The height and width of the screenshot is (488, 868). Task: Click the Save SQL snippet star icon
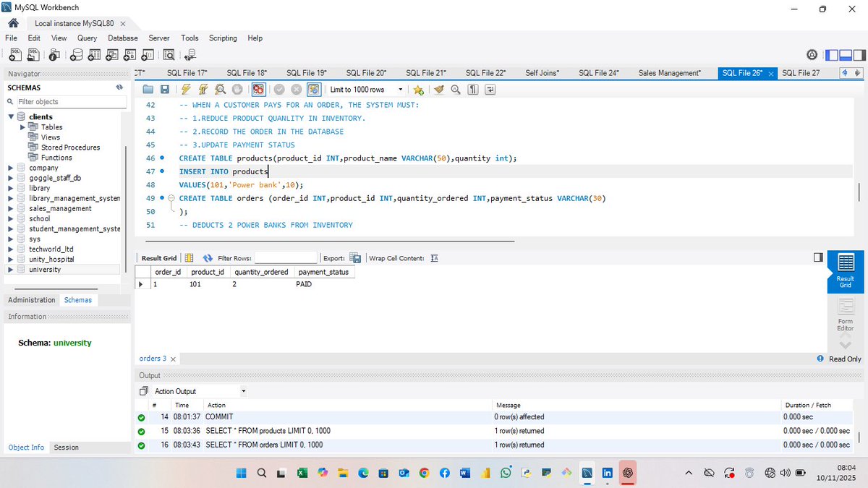(417, 89)
